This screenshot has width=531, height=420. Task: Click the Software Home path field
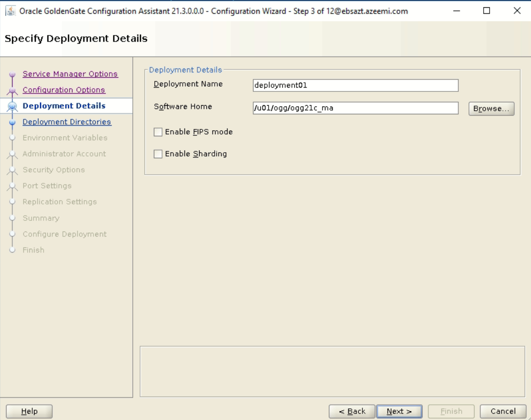pyautogui.click(x=356, y=108)
